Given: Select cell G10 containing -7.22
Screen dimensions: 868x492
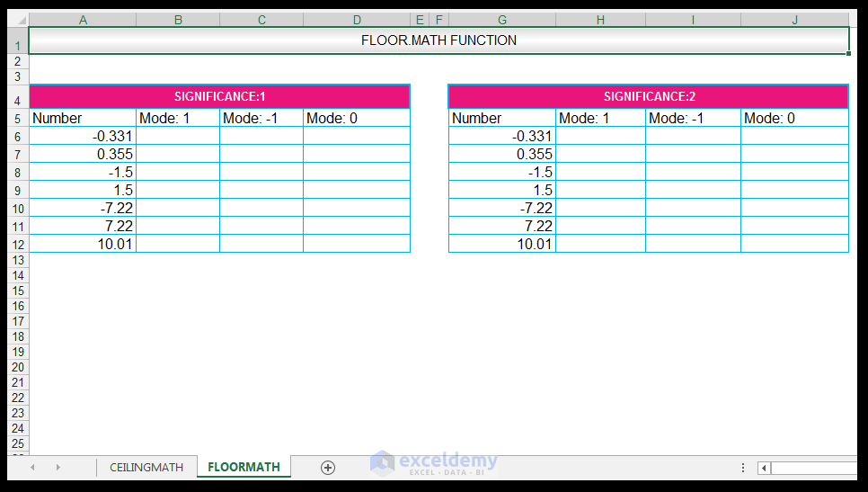Looking at the screenshot, I should pos(502,208).
